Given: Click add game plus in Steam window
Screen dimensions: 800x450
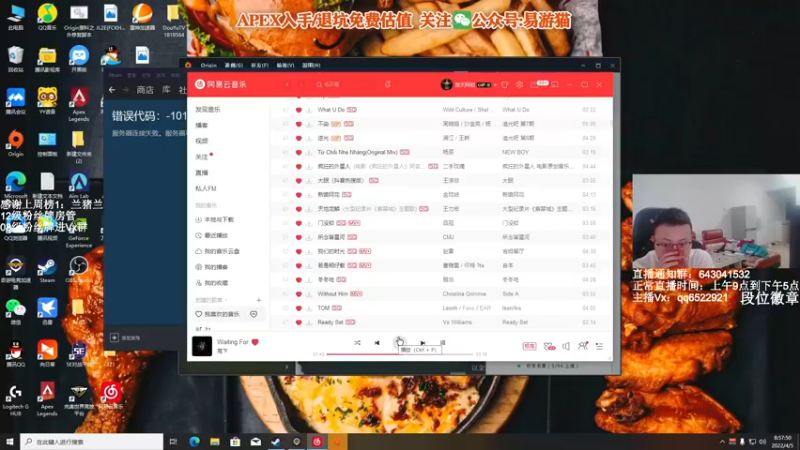Looking at the screenshot, I should point(114,338).
